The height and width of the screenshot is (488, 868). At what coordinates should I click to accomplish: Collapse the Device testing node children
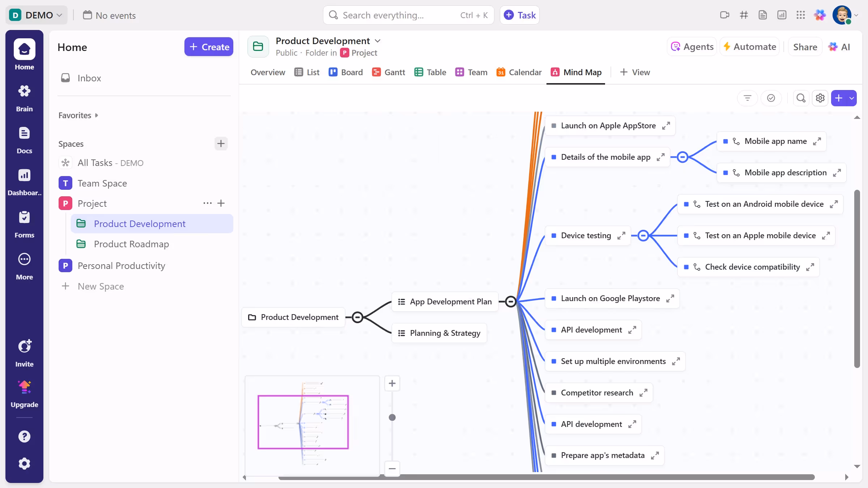[643, 236]
